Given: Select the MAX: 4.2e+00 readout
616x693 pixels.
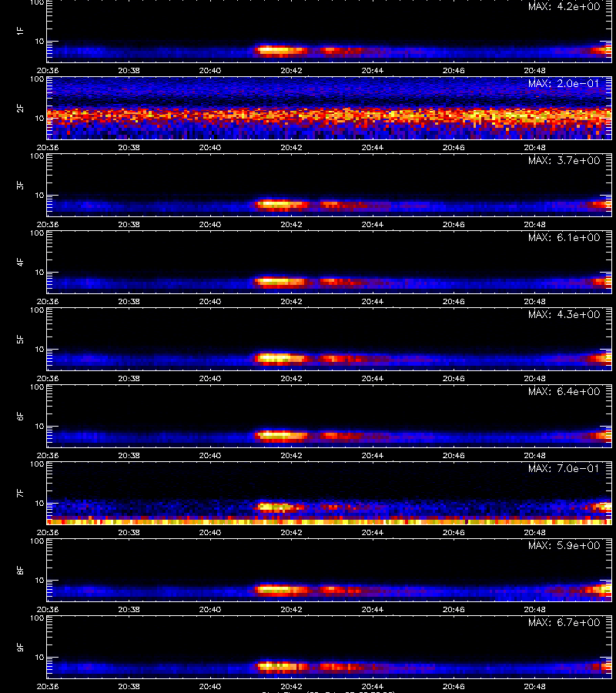Looking at the screenshot, I should pyautogui.click(x=564, y=7).
